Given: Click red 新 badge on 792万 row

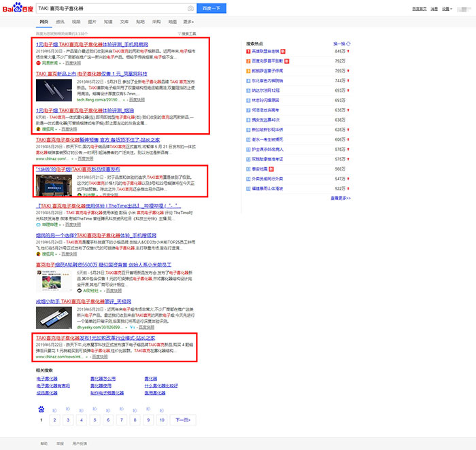Looking at the screenshot, I should point(286,61).
